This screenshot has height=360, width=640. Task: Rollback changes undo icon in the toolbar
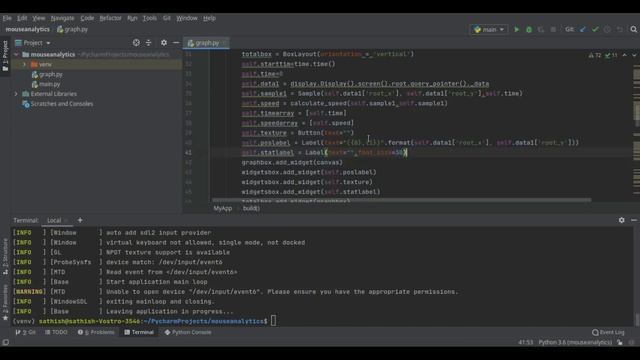pyautogui.click(x=620, y=29)
